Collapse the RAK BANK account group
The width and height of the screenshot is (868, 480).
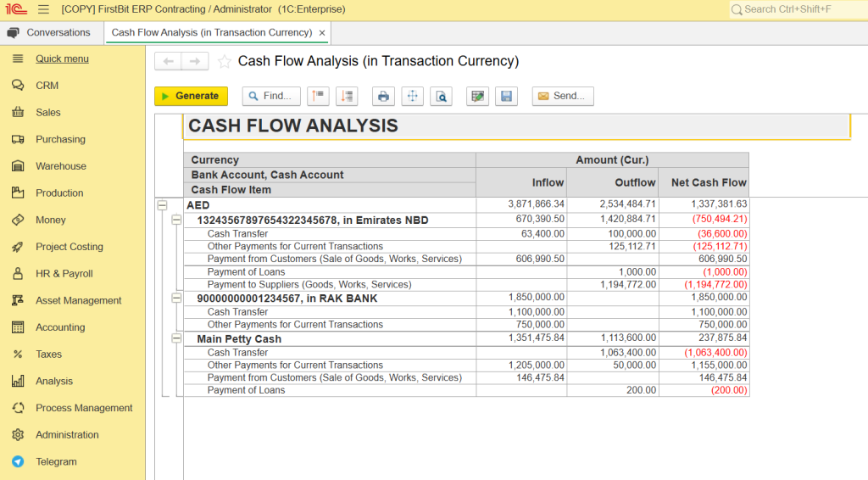[176, 298]
